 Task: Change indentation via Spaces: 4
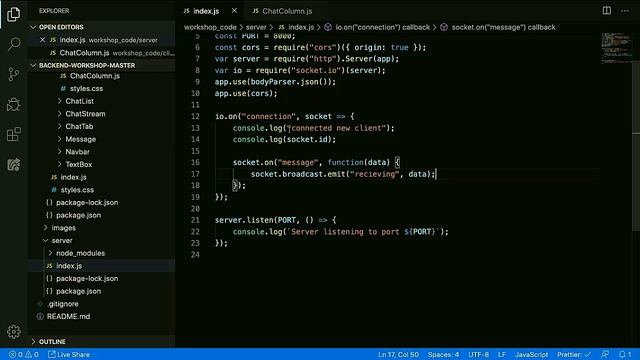click(443, 354)
